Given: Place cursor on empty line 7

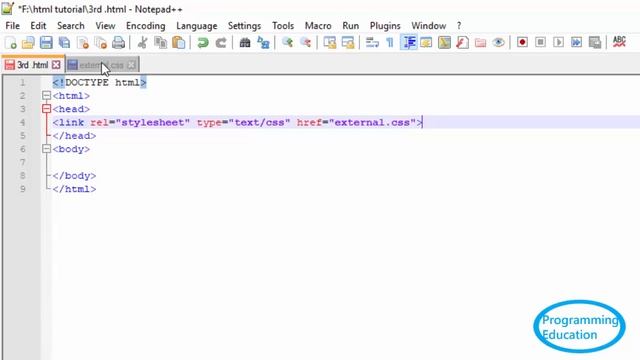Looking at the screenshot, I should [346, 162].
